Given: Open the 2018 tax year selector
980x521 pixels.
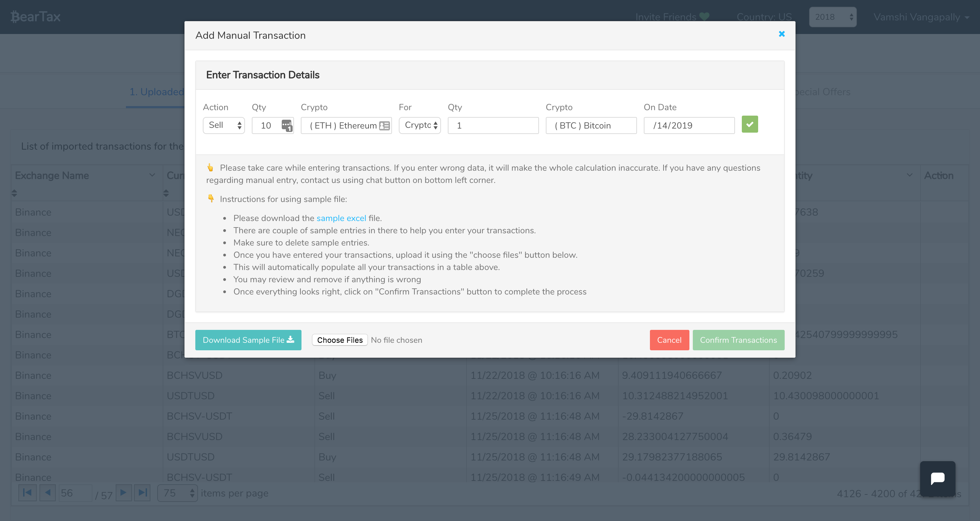Looking at the screenshot, I should coord(832,17).
